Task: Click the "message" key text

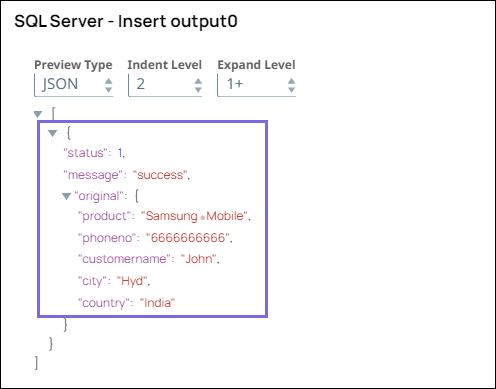Action: tap(93, 175)
